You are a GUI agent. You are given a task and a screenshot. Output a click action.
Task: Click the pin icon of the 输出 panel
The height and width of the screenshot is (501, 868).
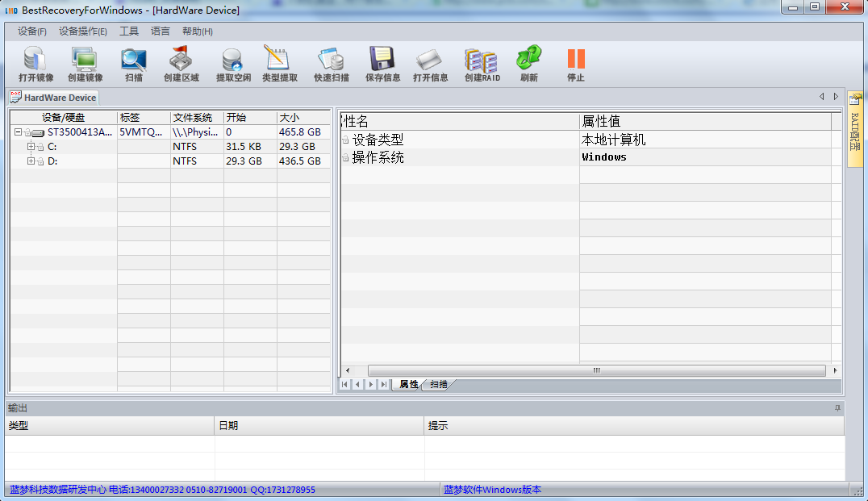click(837, 408)
